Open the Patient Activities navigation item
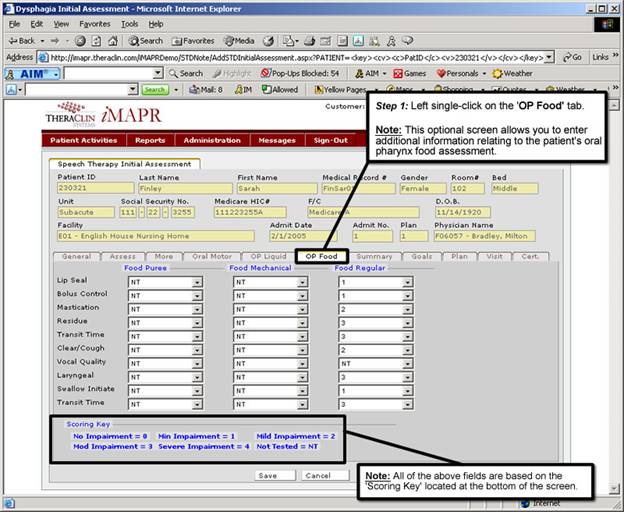624x512 pixels. click(x=84, y=140)
